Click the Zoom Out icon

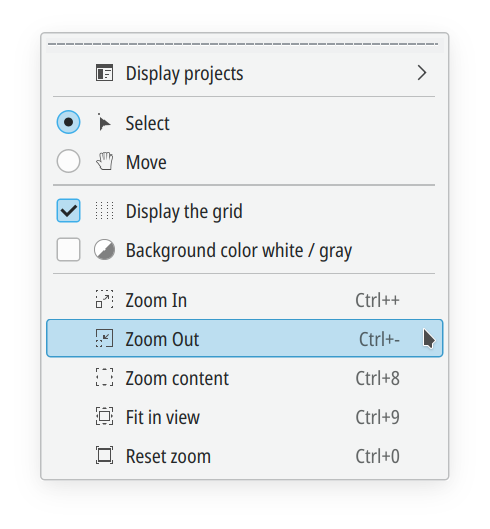(104, 338)
